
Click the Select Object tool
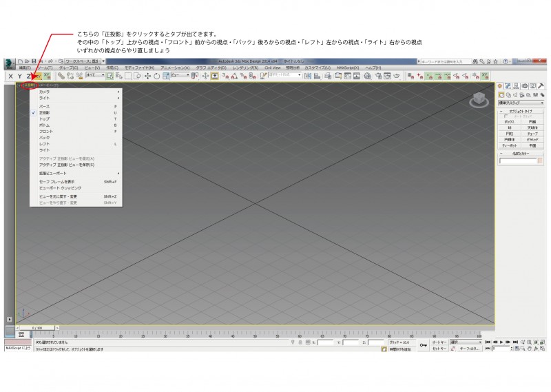tap(110, 76)
